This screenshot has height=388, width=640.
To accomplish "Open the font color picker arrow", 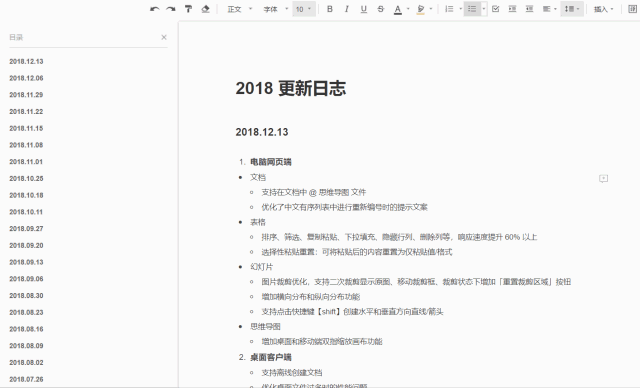I will pyautogui.click(x=408, y=9).
